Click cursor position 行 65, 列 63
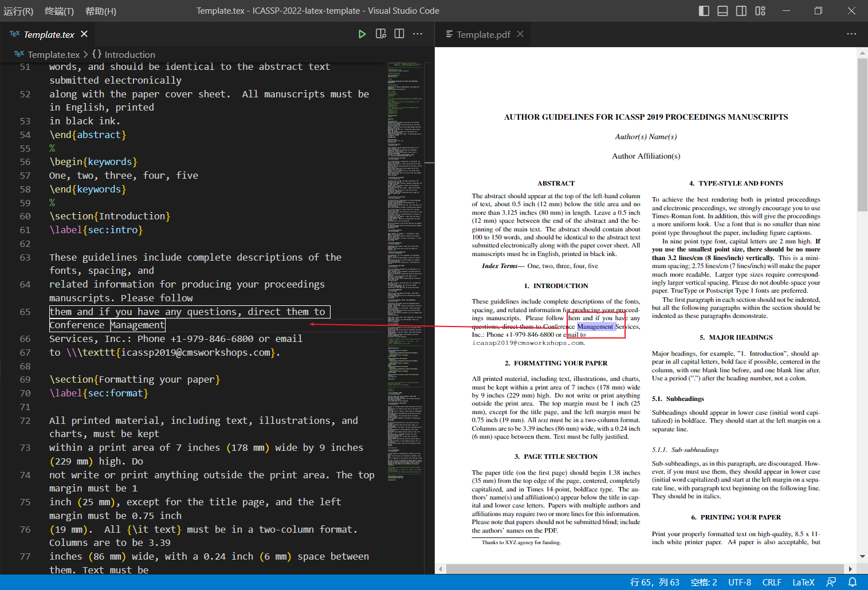This screenshot has width=868, height=590. 655,582
